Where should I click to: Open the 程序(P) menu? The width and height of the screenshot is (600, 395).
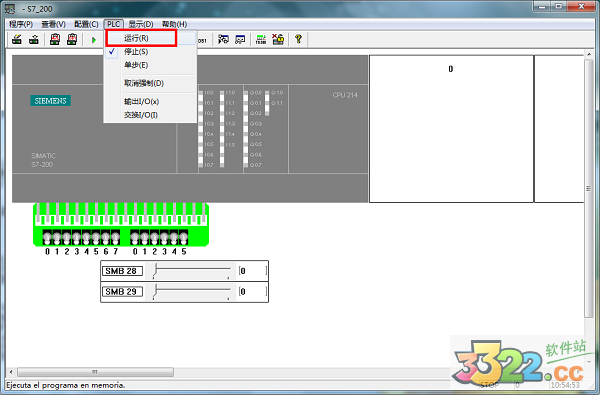coord(21,24)
